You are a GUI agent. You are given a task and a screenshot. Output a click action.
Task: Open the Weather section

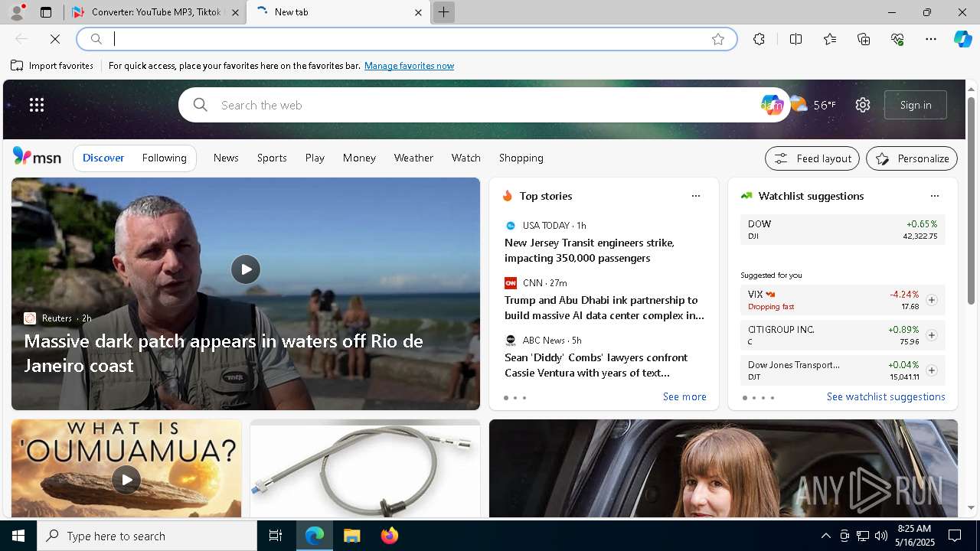[x=413, y=158]
